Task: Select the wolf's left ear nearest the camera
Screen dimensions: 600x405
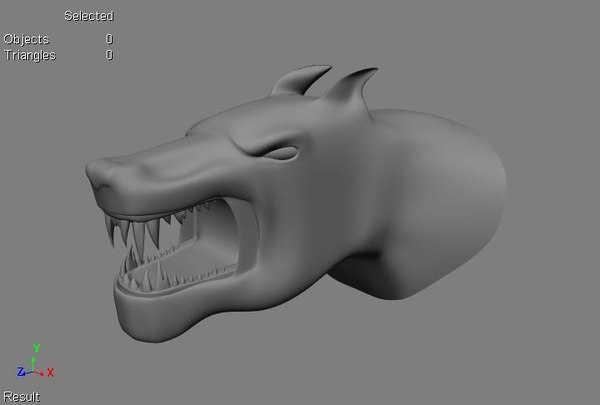Action: pyautogui.click(x=300, y=80)
